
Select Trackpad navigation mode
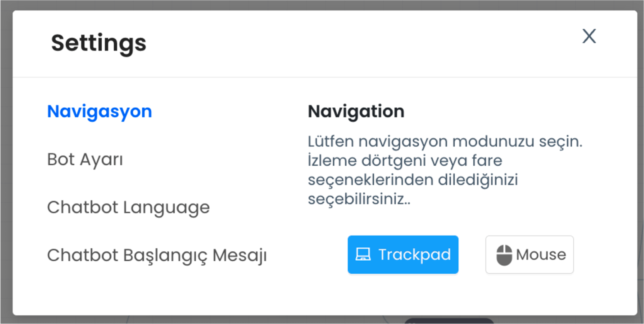coord(403,254)
